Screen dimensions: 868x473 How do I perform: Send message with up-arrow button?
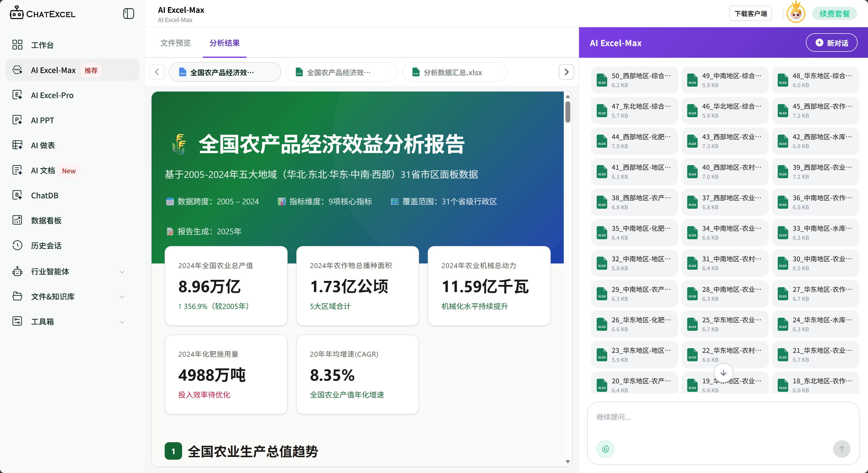[x=841, y=449]
